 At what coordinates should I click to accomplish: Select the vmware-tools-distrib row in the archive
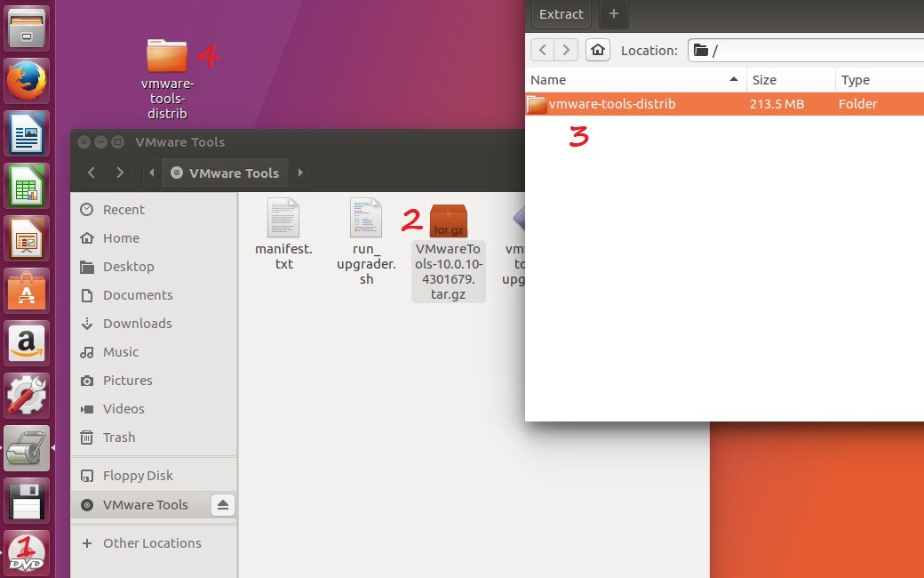tap(724, 104)
